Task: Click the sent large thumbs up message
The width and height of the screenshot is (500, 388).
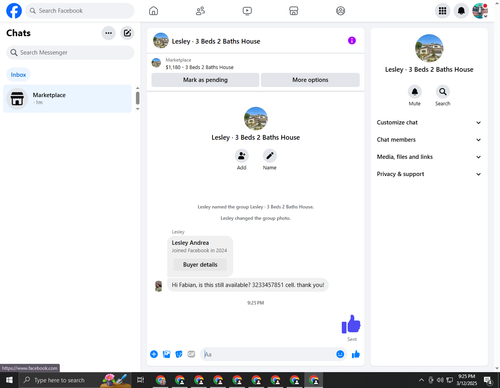Action: [351, 324]
